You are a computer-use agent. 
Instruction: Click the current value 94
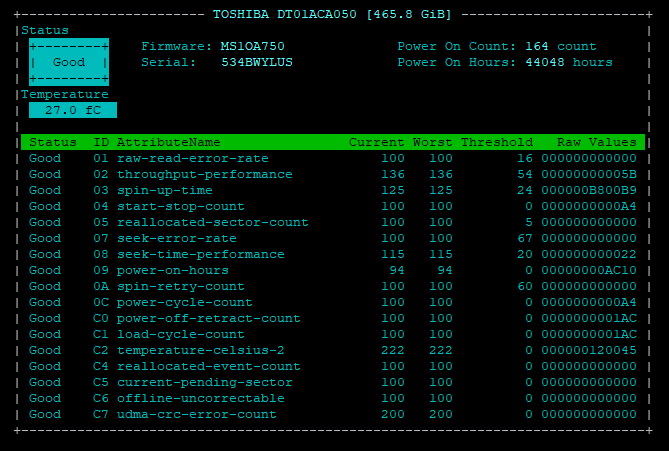click(396, 271)
